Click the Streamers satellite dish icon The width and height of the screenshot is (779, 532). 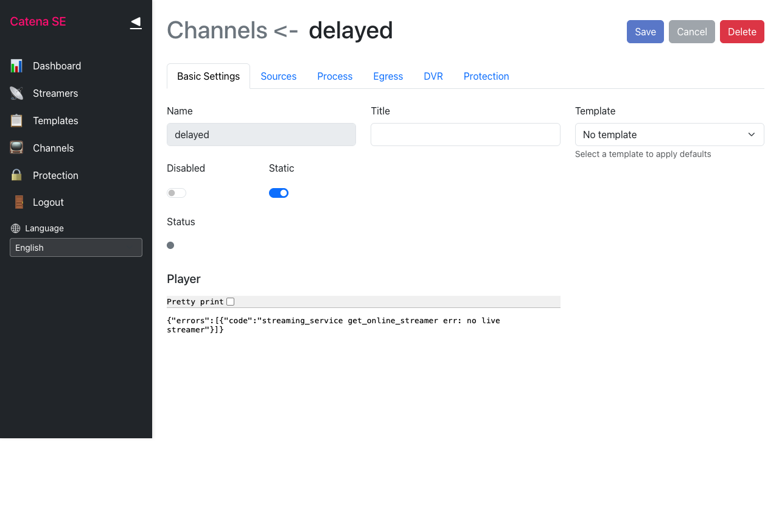(x=16, y=93)
